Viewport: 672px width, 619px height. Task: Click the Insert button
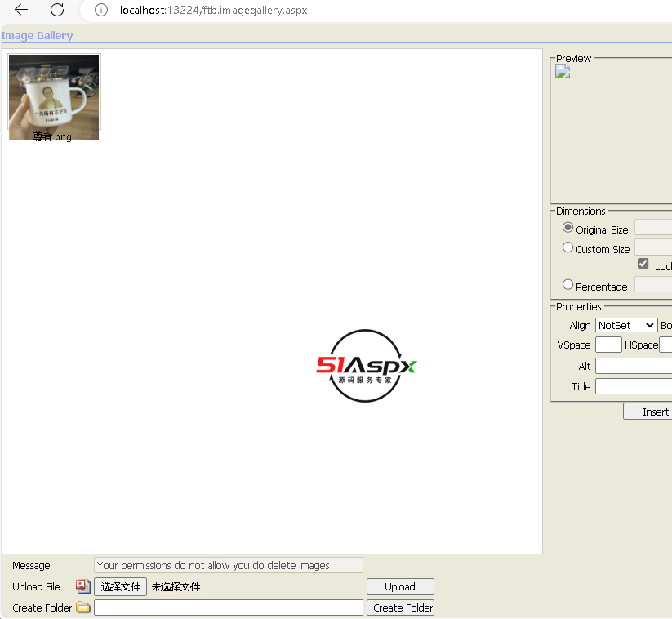pyautogui.click(x=648, y=412)
